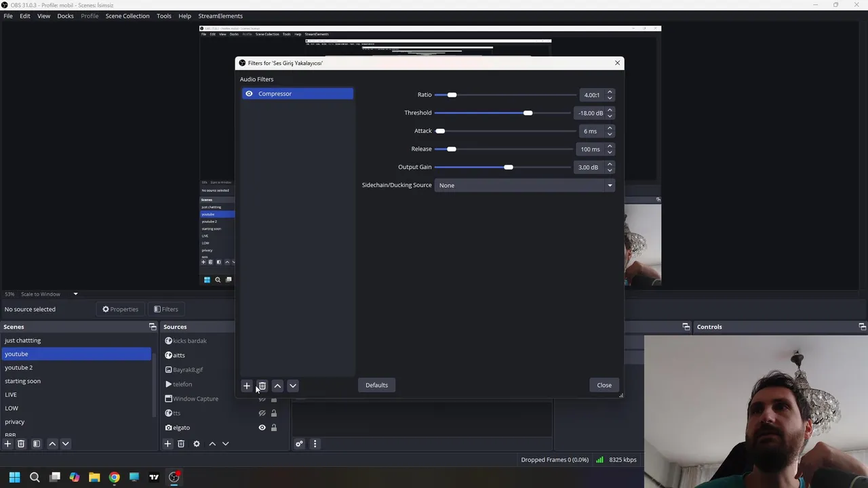Select the privacy scene
Image resolution: width=868 pixels, height=488 pixels.
pyautogui.click(x=77, y=422)
